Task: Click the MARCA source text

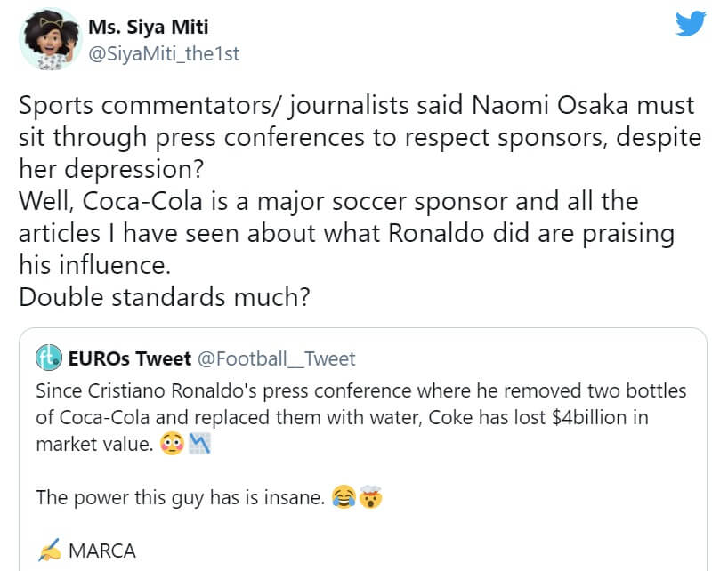Action: (102, 551)
